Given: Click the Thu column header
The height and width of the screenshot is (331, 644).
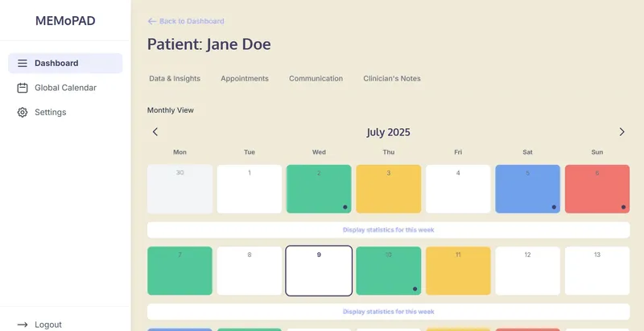Looking at the screenshot, I should tap(389, 152).
